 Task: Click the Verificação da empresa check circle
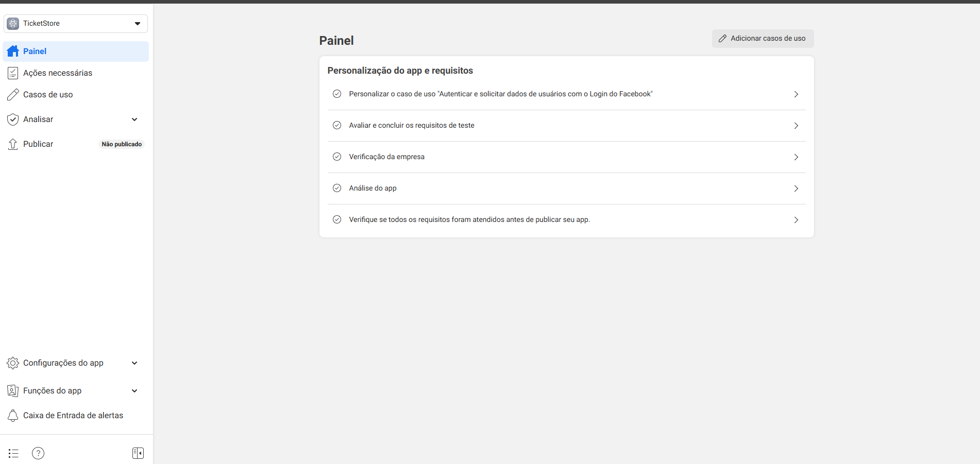tap(337, 157)
